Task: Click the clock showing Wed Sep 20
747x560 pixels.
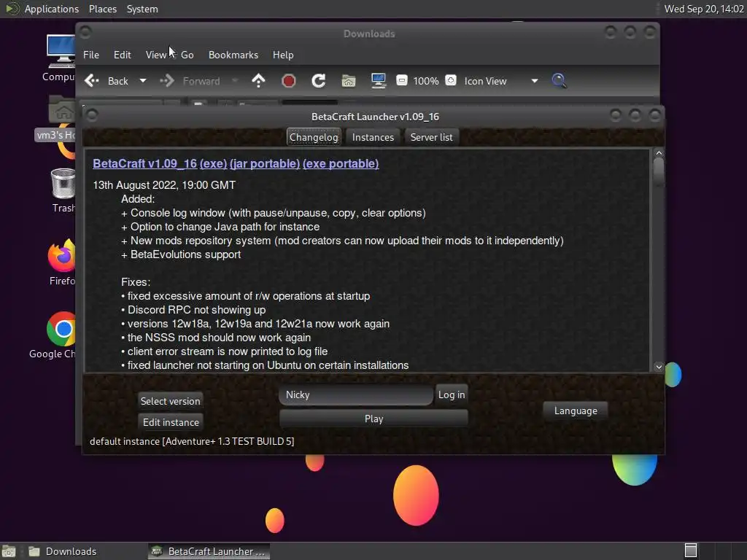Action: [x=704, y=9]
